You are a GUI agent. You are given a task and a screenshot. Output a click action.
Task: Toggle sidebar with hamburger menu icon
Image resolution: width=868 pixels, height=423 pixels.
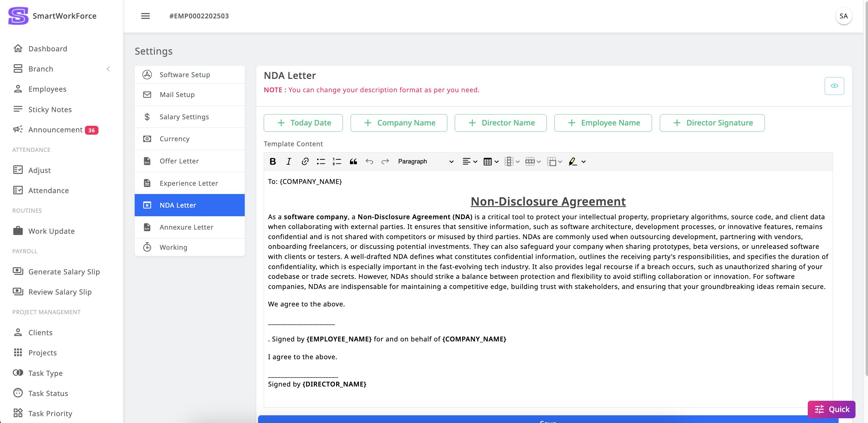[x=145, y=16]
